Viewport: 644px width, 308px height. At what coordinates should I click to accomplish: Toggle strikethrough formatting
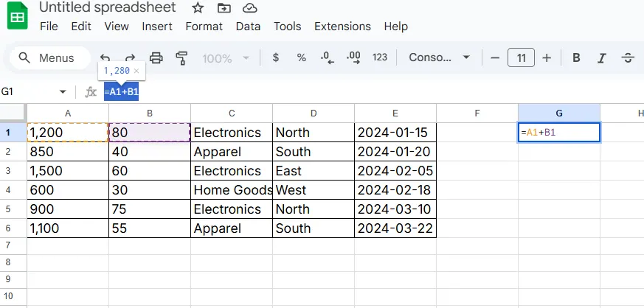point(628,57)
